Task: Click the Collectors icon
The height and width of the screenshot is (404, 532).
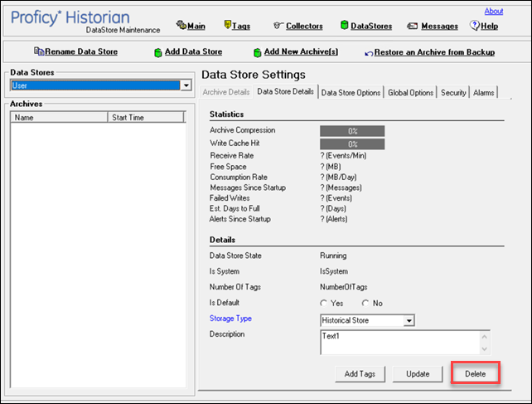Action: (x=278, y=26)
